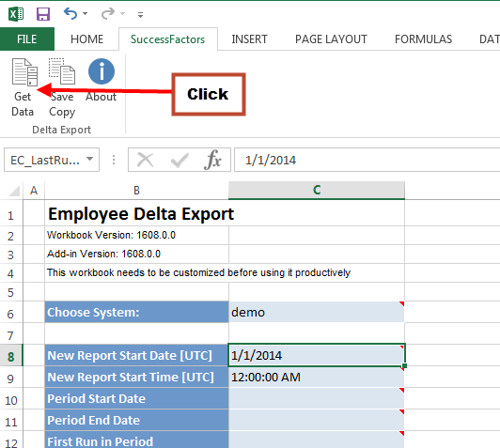
Task: Click the formula bar expand dots handle
Action: (x=114, y=160)
